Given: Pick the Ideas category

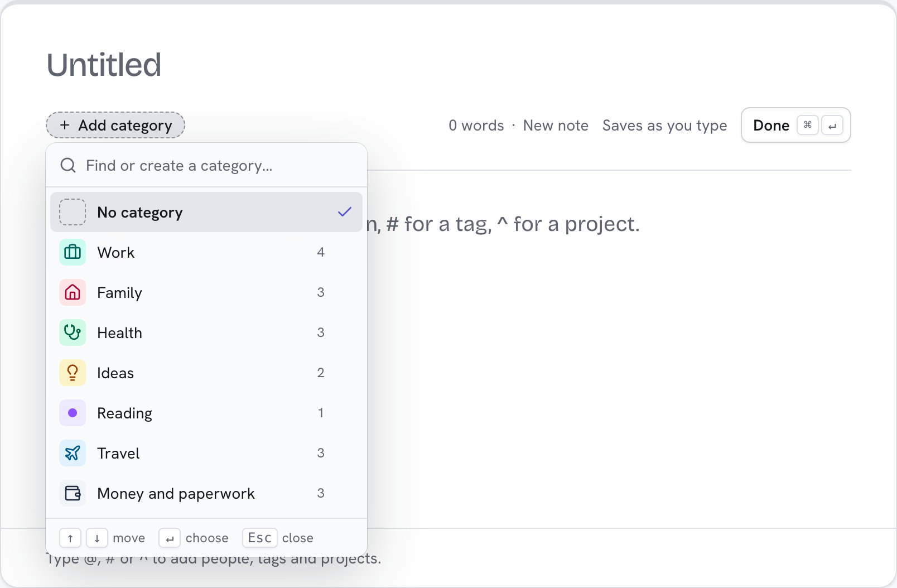Looking at the screenshot, I should 206,373.
